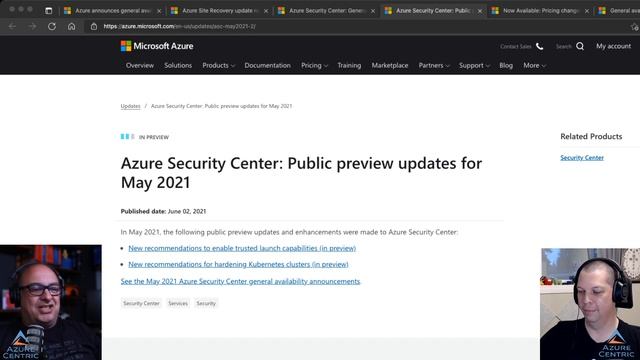Viewport: 640px width, 360px height.
Task: Reload the page with the refresh icon
Action: coord(52,26)
